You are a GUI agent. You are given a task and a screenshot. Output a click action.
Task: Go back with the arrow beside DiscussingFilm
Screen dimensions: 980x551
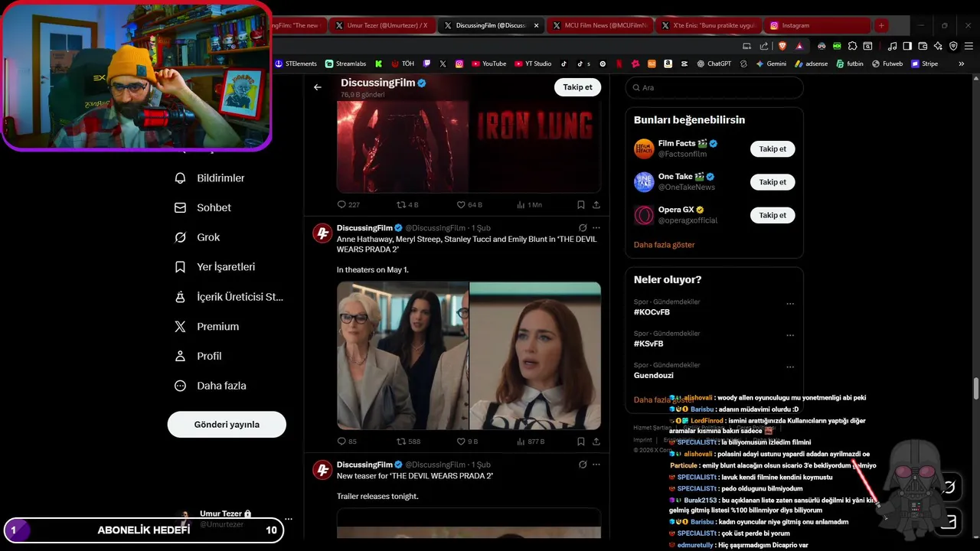coord(318,87)
